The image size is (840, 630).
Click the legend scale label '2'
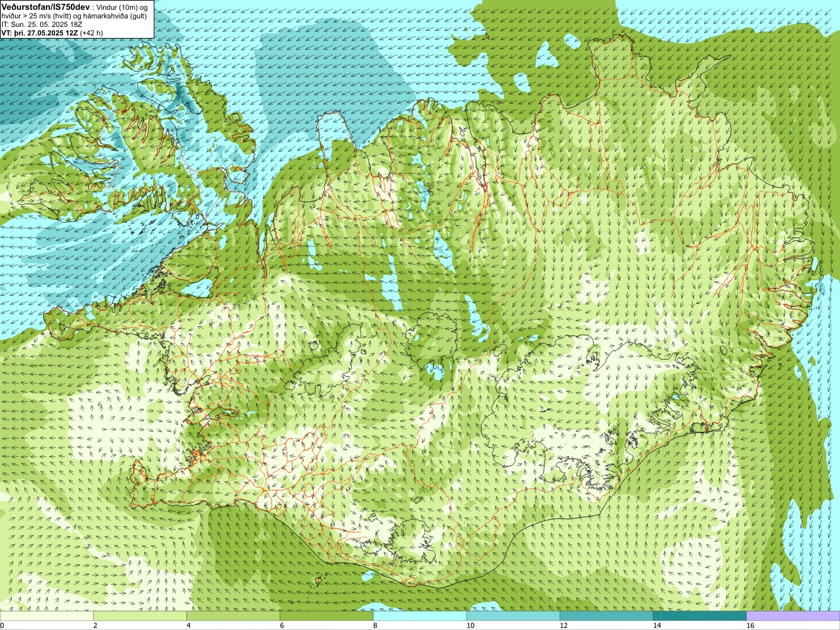(x=95, y=625)
